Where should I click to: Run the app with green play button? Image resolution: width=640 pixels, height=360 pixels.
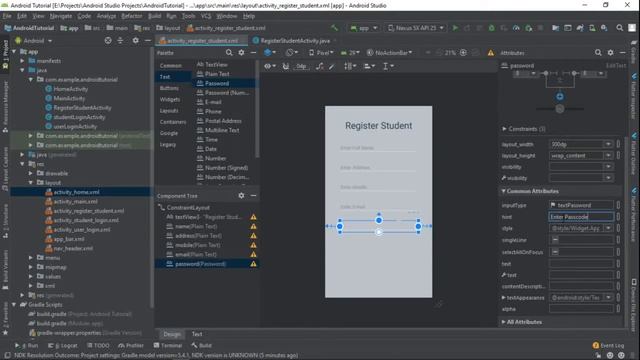pos(455,28)
